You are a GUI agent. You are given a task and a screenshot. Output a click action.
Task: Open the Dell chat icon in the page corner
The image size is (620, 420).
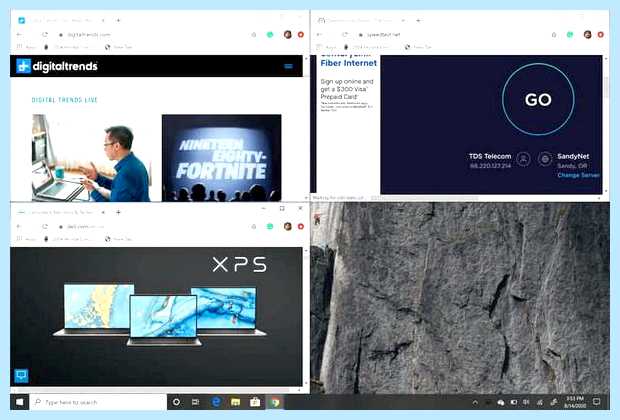[21, 376]
